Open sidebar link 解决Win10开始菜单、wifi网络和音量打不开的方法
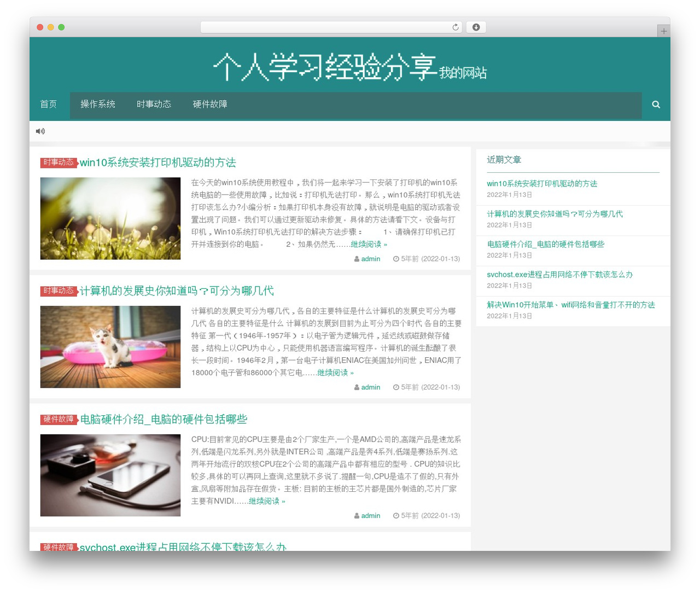This screenshot has width=700, height=593. [571, 305]
